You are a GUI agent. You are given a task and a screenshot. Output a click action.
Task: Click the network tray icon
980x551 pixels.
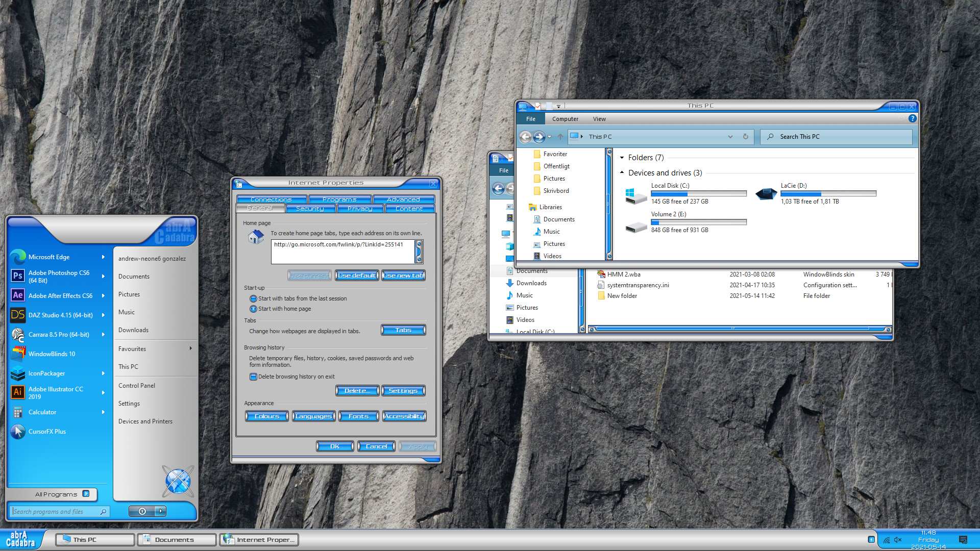coord(887,540)
